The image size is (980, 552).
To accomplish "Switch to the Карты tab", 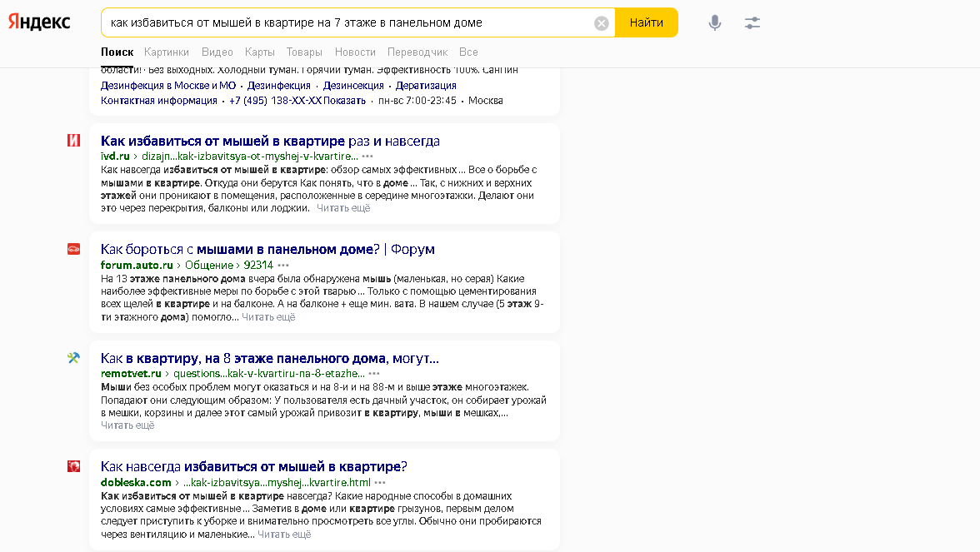I will 259,52.
